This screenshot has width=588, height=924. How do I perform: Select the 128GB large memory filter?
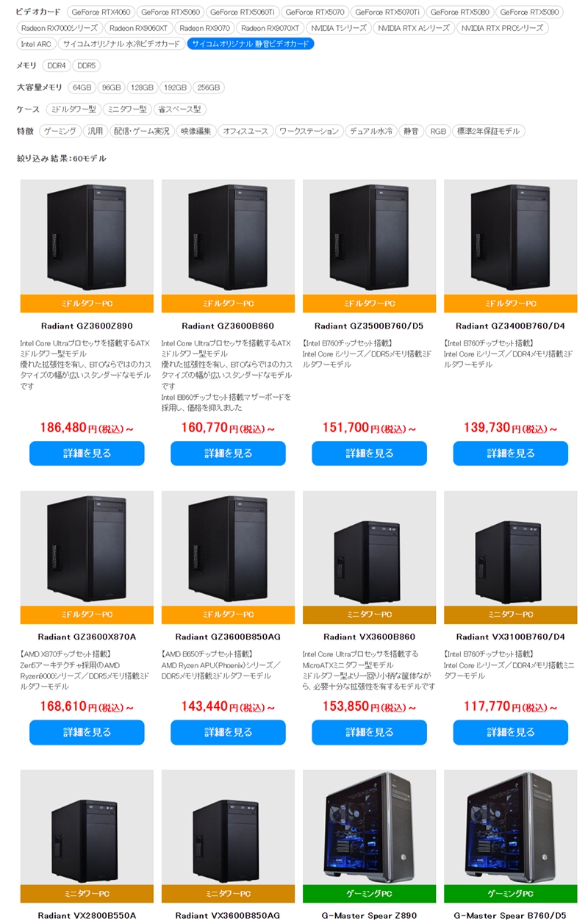pos(143,87)
